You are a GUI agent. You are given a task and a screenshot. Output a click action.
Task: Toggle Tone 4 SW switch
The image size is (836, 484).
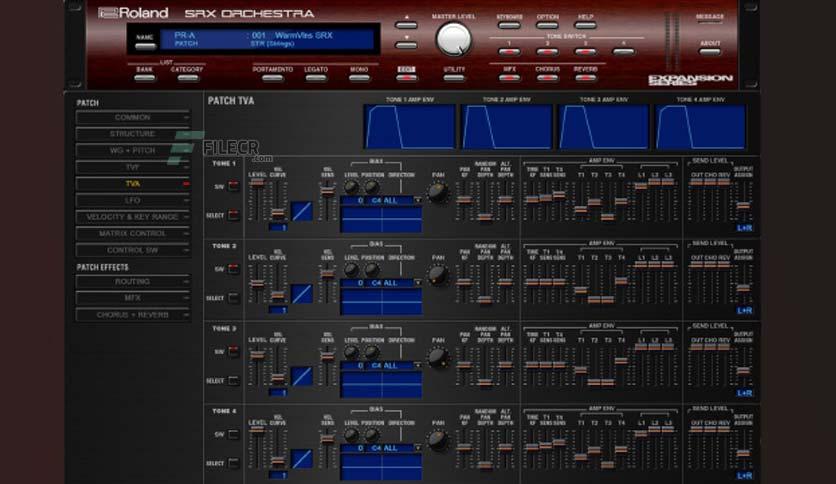click(x=234, y=434)
